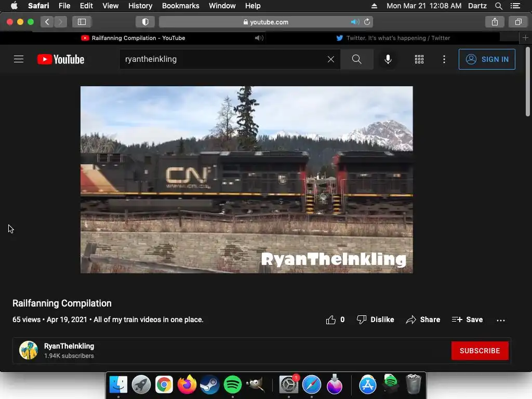
Task: Click the eject icon in the menu bar
Action: (374, 6)
